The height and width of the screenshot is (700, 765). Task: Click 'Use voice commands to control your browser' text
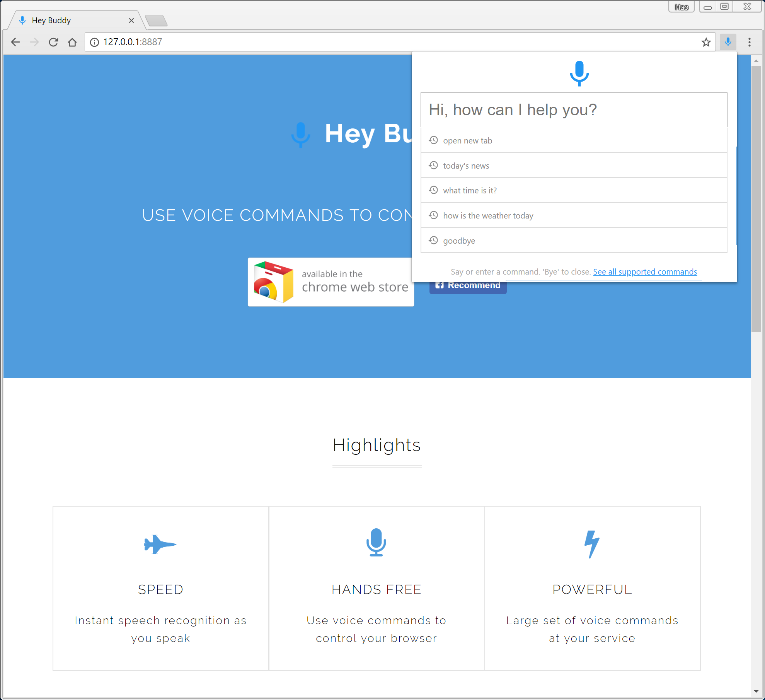pos(377,629)
